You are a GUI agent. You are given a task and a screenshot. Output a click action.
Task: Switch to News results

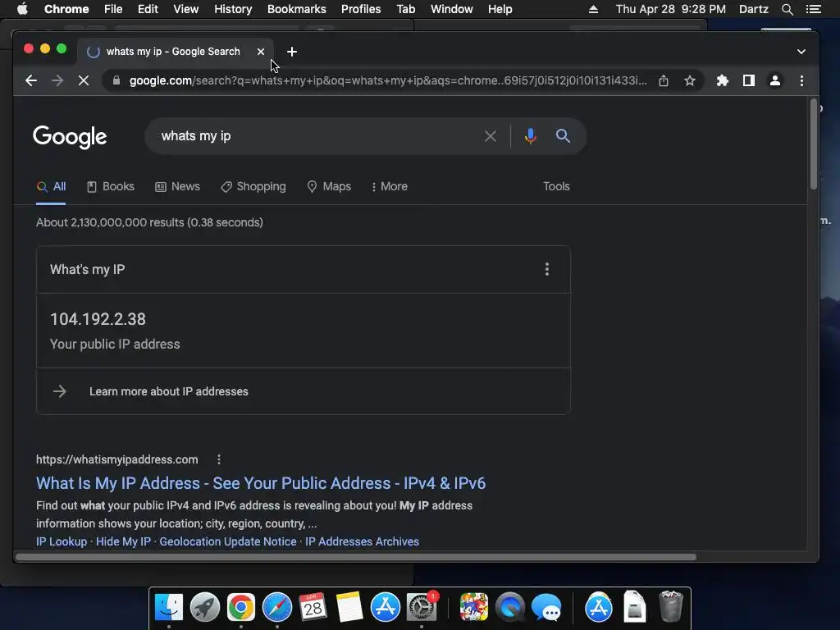click(x=177, y=186)
